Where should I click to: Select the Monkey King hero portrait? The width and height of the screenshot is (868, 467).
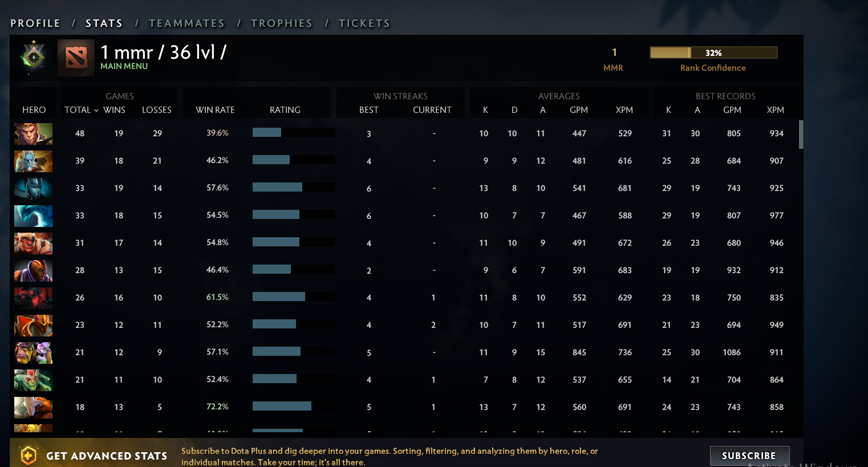33,134
